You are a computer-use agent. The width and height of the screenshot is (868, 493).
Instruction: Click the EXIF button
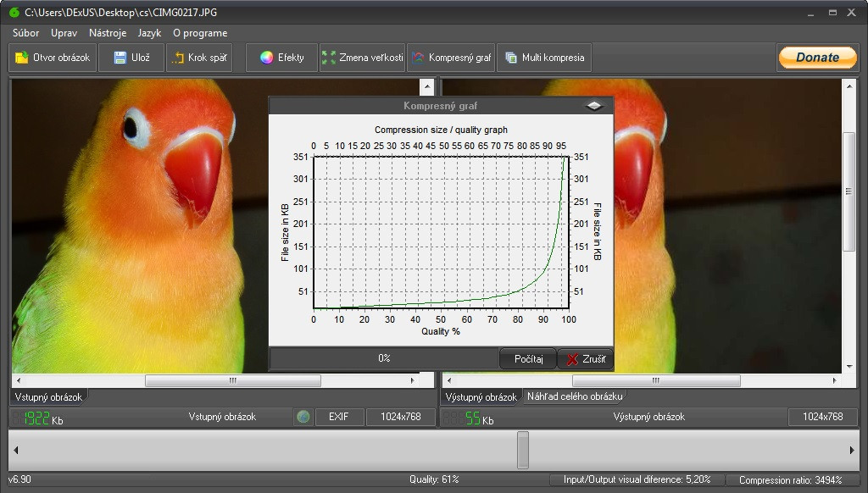[x=339, y=417]
